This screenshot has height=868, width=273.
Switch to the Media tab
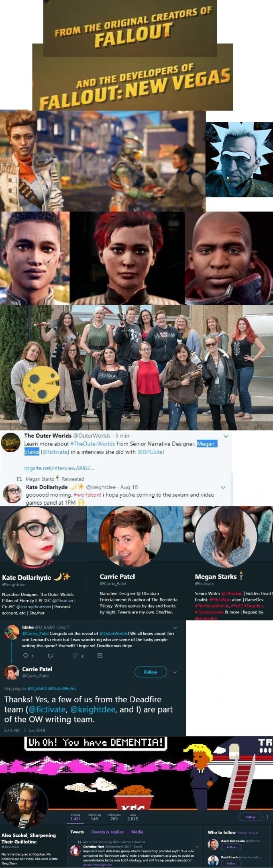(137, 832)
